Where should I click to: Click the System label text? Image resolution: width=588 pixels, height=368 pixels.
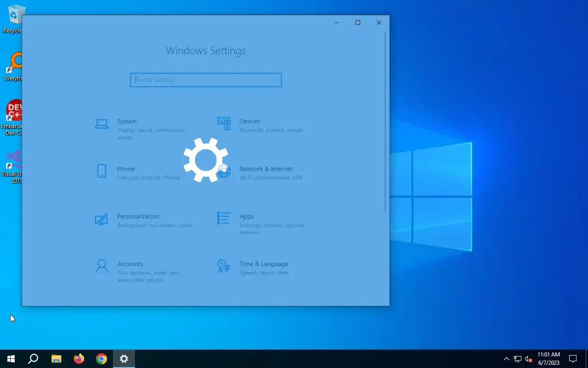[127, 121]
